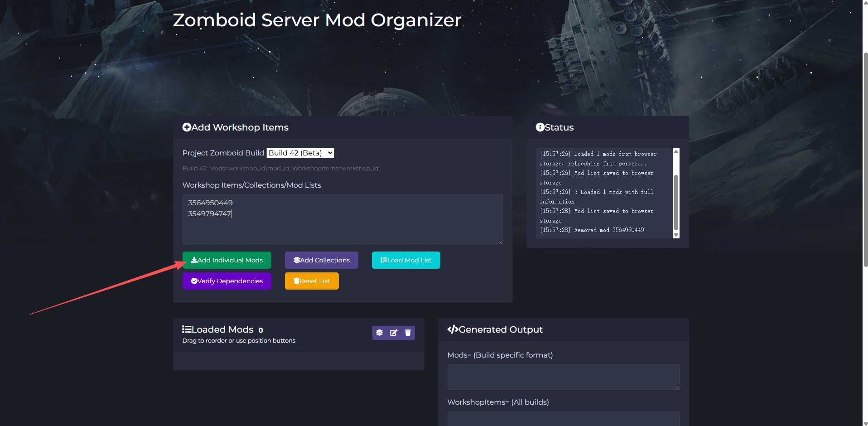
Task: Click the list icon beside Loaded Mods title
Action: click(187, 329)
